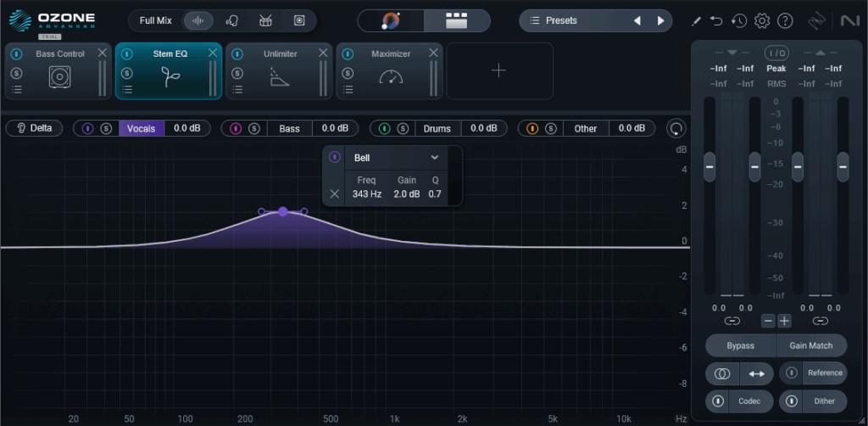Bypass the Drums stem power button
The width and height of the screenshot is (868, 426).
[384, 128]
